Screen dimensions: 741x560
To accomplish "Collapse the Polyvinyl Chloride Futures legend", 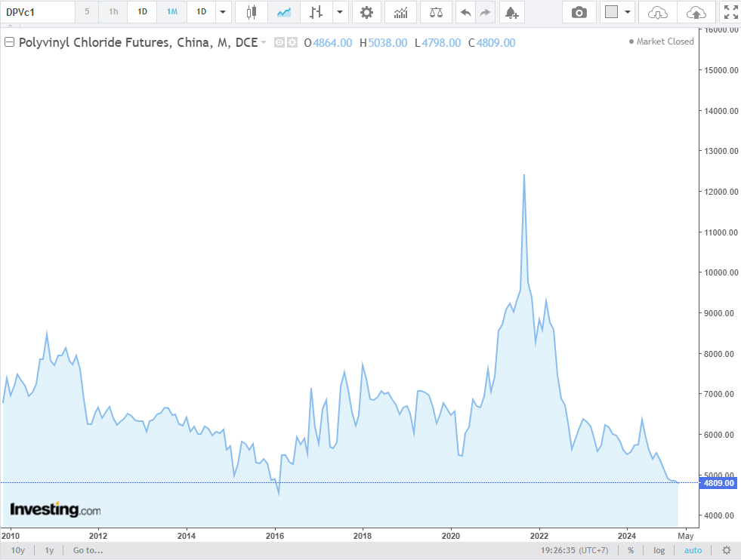I will [x=10, y=43].
